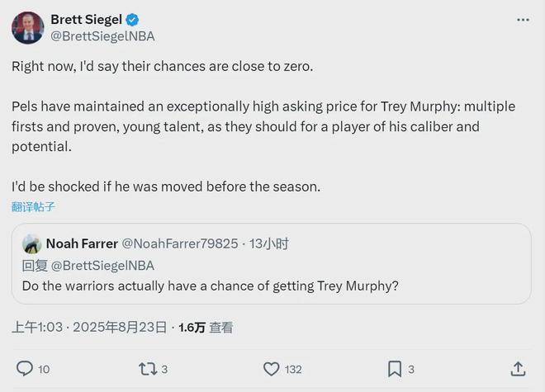
Task: Open the @BrettSiegelNBA handle under author name
Action: (x=102, y=36)
